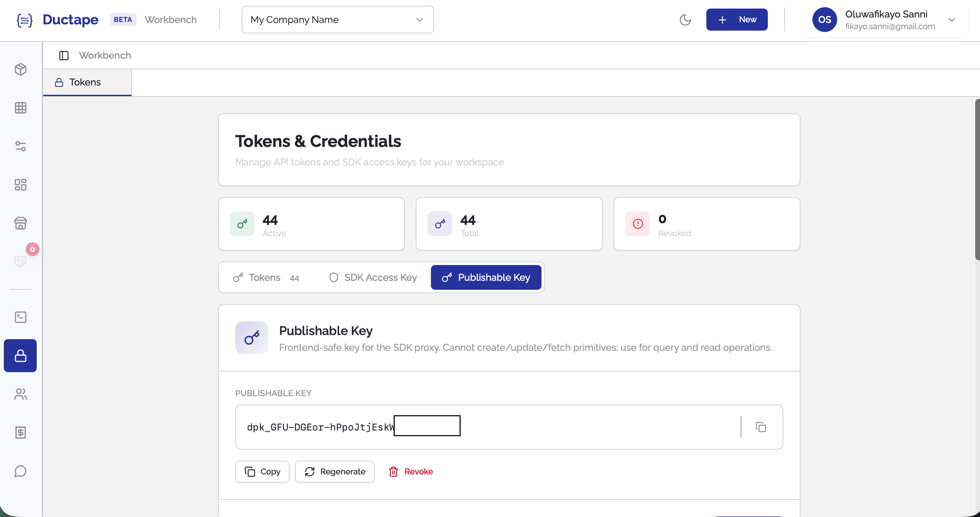This screenshot has height=517, width=980.
Task: Open the team members sidebar icon
Action: [21, 394]
